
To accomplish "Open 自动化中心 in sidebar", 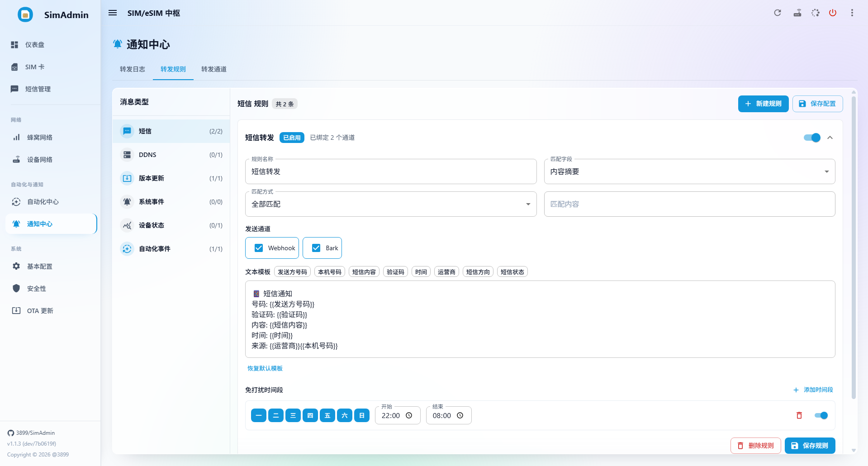I will tap(50, 202).
